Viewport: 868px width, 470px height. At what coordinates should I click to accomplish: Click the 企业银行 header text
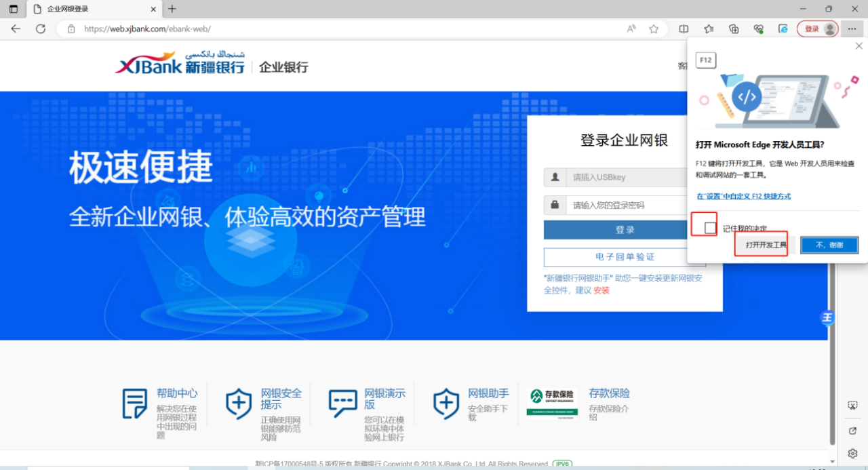pos(283,67)
